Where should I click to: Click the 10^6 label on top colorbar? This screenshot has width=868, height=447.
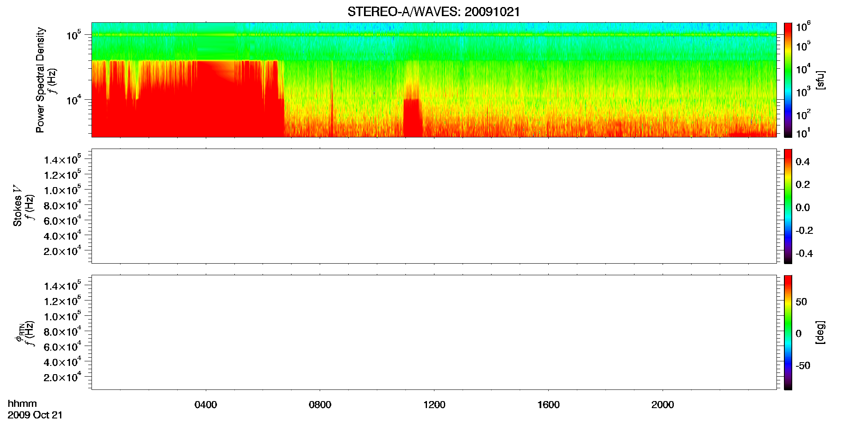pos(803,26)
